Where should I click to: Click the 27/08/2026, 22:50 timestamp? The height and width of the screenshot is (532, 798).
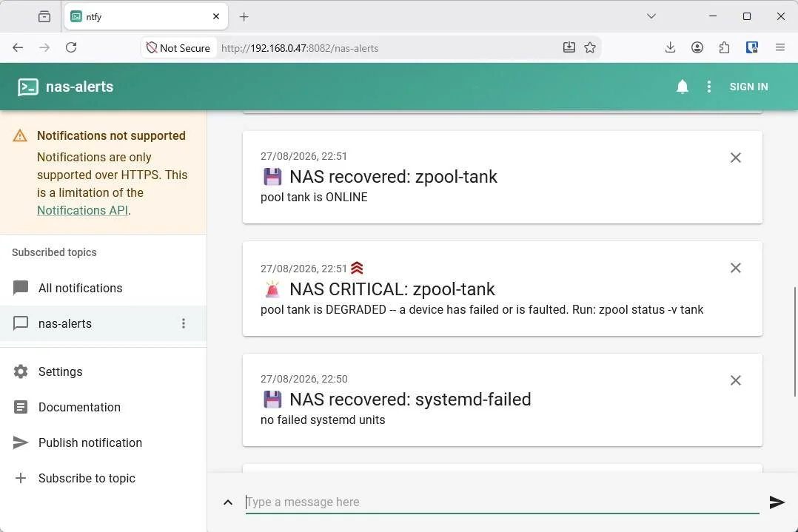[x=304, y=379]
